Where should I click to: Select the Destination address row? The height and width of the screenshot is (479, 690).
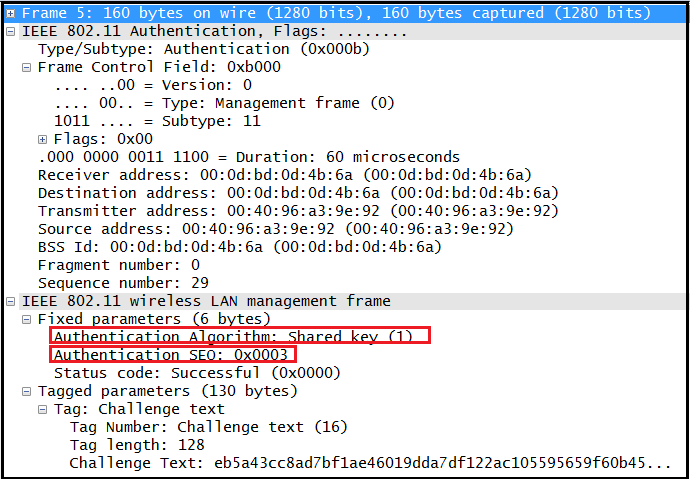coord(297,193)
